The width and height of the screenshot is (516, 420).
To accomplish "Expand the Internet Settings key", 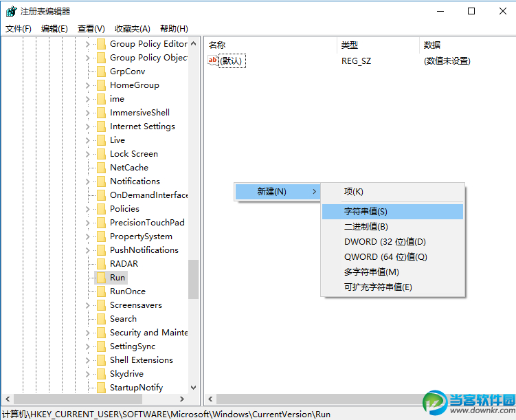I will click(87, 126).
